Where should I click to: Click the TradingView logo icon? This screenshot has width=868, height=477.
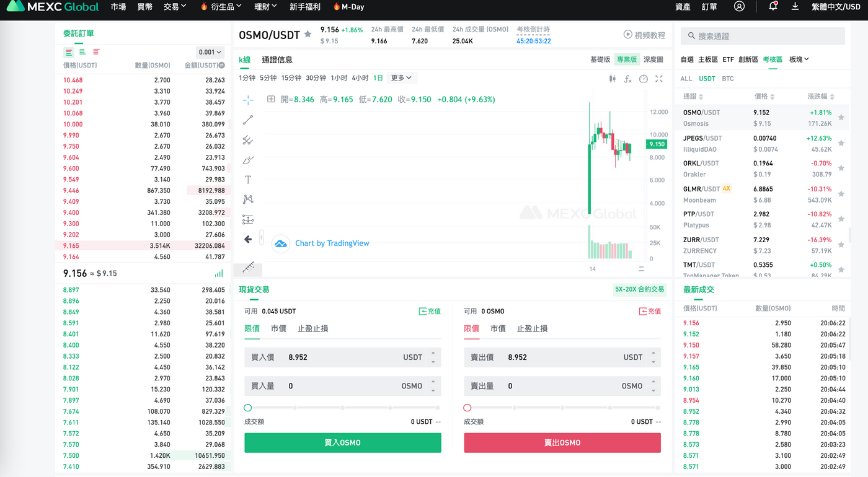pos(281,243)
